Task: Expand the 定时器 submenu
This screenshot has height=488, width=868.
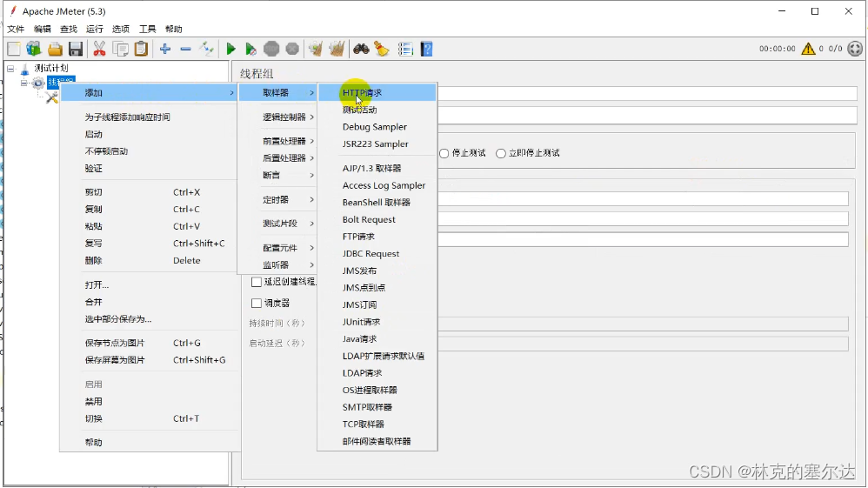Action: (278, 199)
